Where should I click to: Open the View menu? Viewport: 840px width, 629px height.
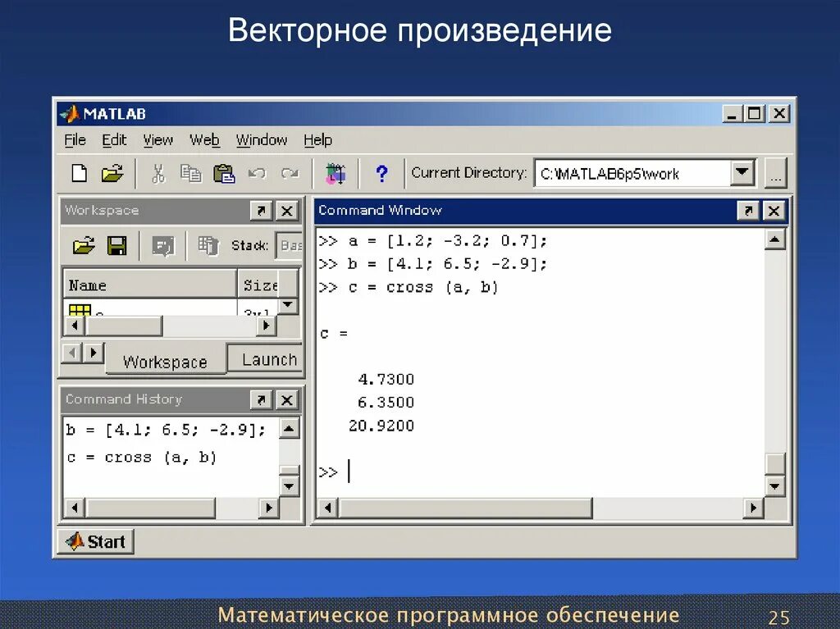[x=158, y=140]
